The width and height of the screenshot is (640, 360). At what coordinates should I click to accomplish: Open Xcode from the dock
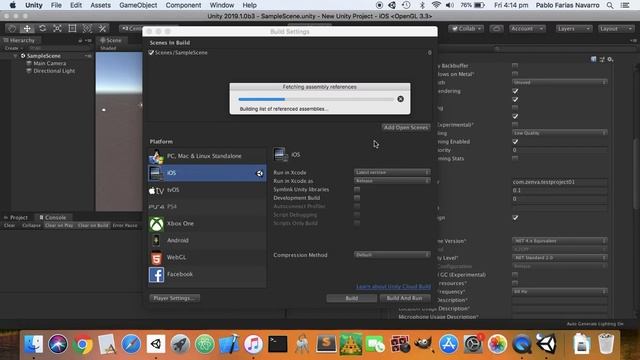(x=229, y=344)
